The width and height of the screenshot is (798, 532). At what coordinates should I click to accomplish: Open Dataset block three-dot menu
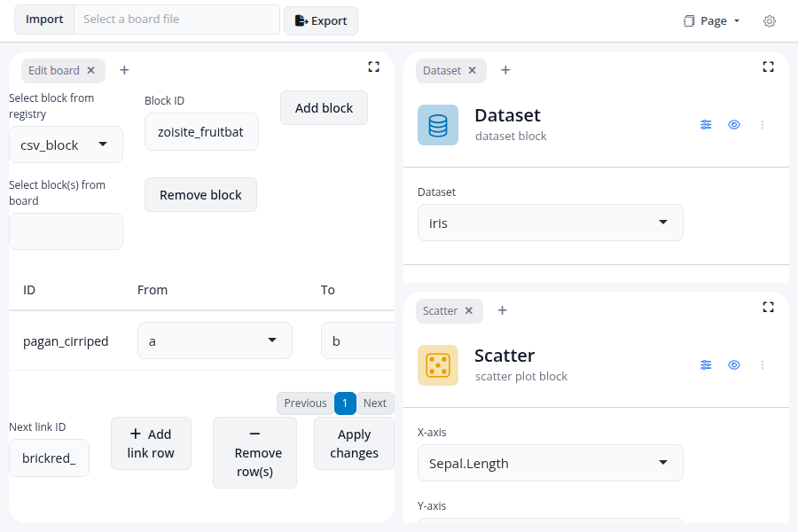(763, 125)
